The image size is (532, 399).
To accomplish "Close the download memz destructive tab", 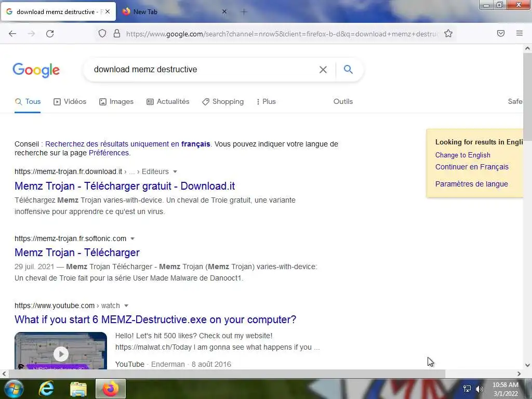I will tap(108, 11).
